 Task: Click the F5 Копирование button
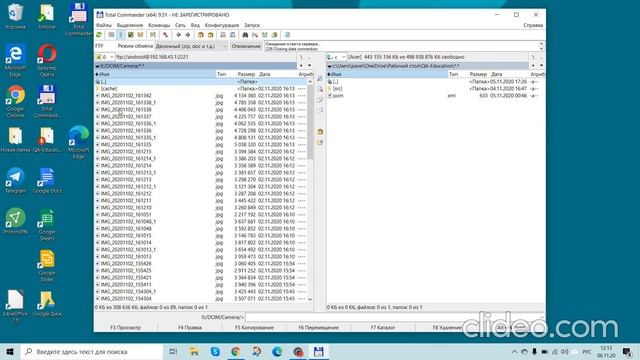pyautogui.click(x=254, y=327)
